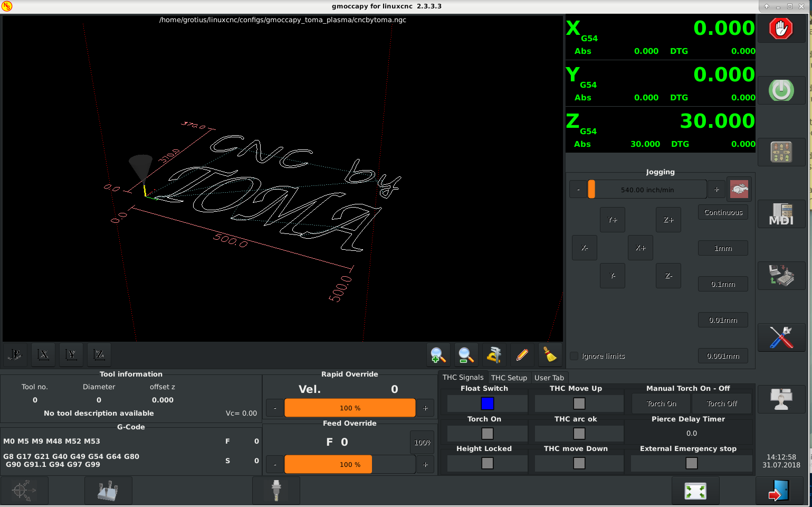Screen dimensions: 812x507
Task: Switch to manual mode icon in the sidebar
Action: pyautogui.click(x=781, y=152)
